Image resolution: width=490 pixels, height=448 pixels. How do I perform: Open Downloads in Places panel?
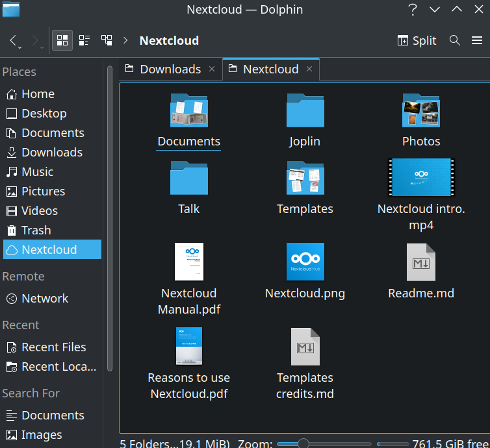52,153
